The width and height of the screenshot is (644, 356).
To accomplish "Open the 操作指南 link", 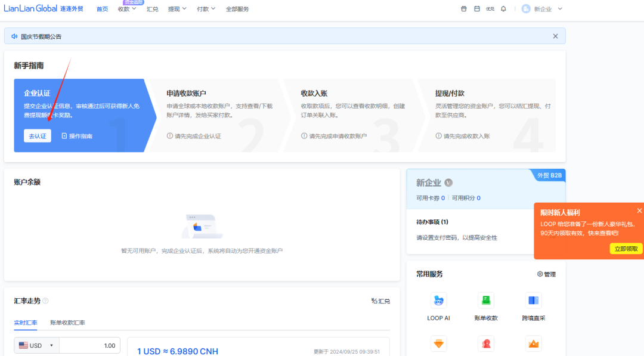I will point(77,136).
